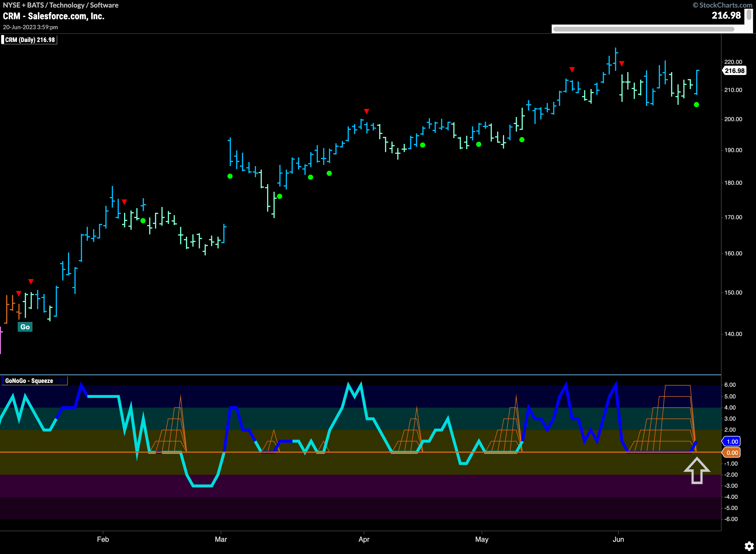Viewport: 756px width, 554px height.
Task: Click the 200.00 price axis label
Action: (733, 119)
